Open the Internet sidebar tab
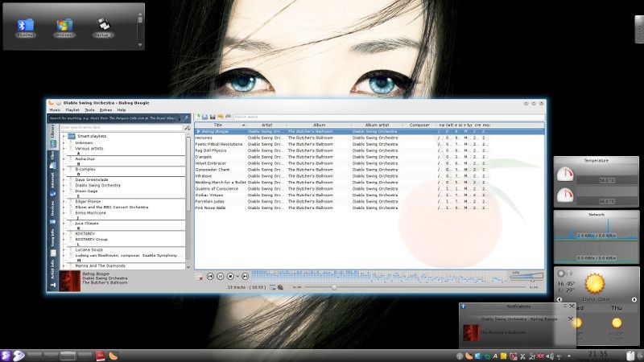This screenshot has width=644, height=362. (53, 185)
